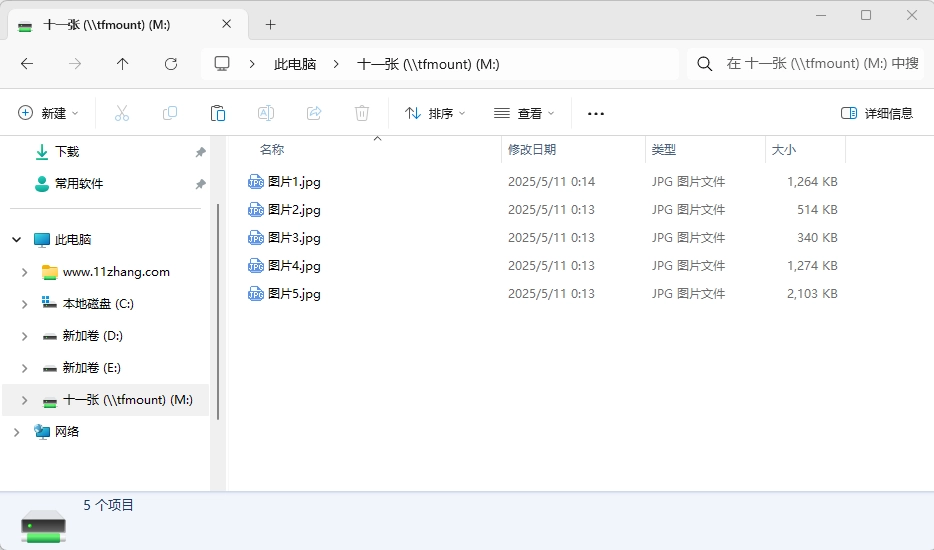Click the Copy toolbar icon

[170, 113]
